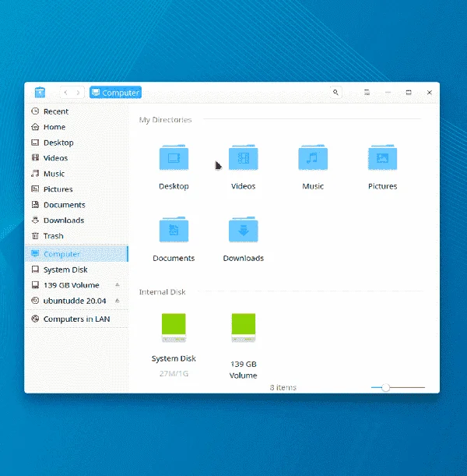Select the 139 GB Volume drive icon
Screen dimensions: 467x476
[x=243, y=328]
